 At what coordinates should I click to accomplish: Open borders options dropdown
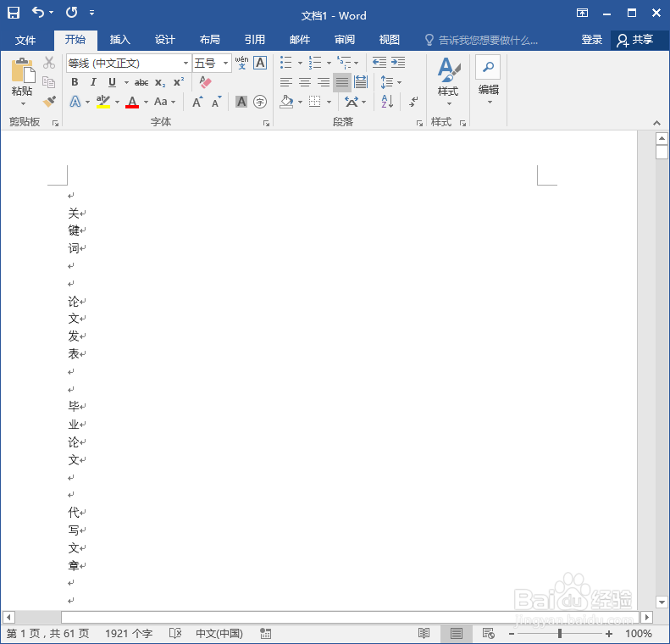point(329,102)
